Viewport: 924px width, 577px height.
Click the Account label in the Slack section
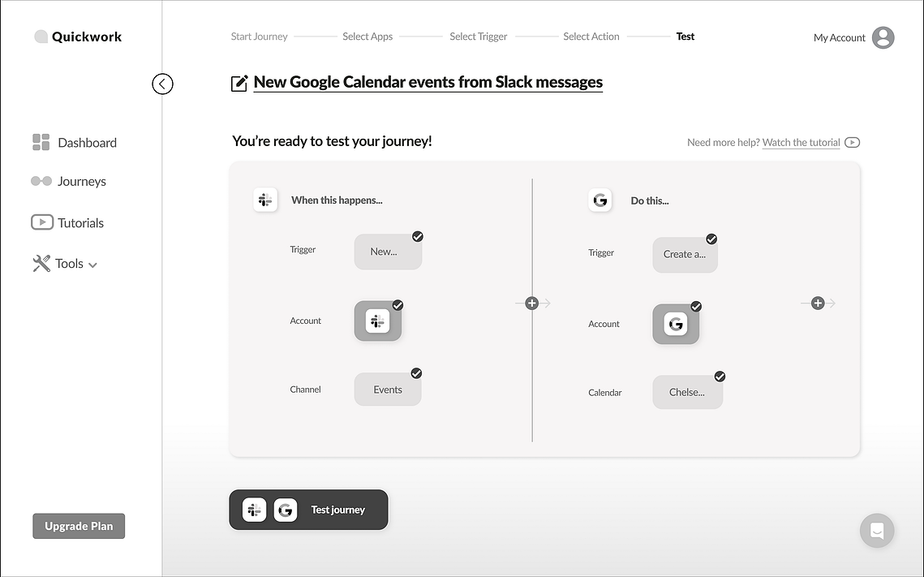pos(305,321)
